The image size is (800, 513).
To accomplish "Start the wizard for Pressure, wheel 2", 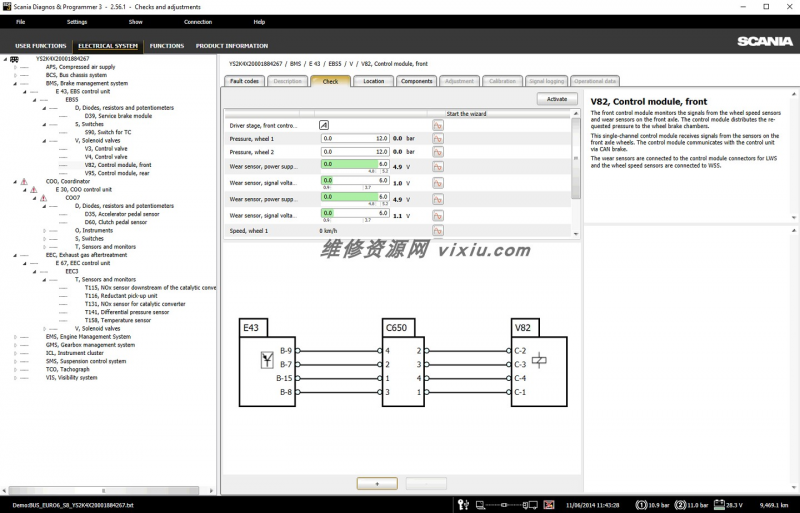I will 438,152.
